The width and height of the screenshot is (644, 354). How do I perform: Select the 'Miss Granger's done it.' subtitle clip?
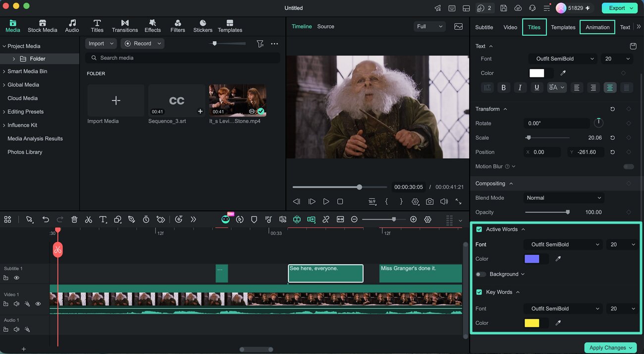coord(421,273)
